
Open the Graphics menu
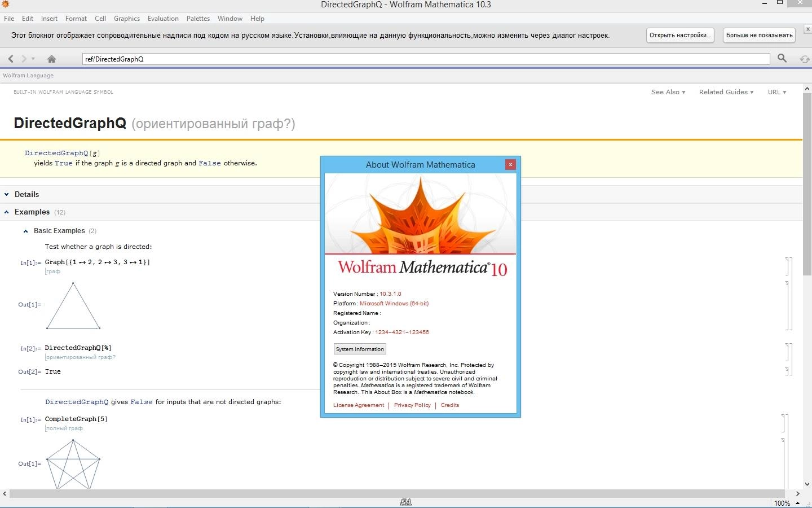pos(127,19)
